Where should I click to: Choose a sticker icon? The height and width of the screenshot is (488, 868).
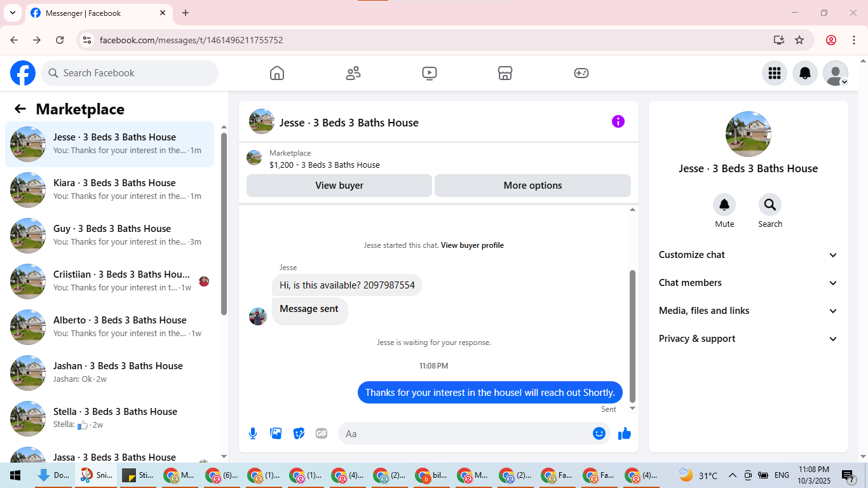coord(299,433)
